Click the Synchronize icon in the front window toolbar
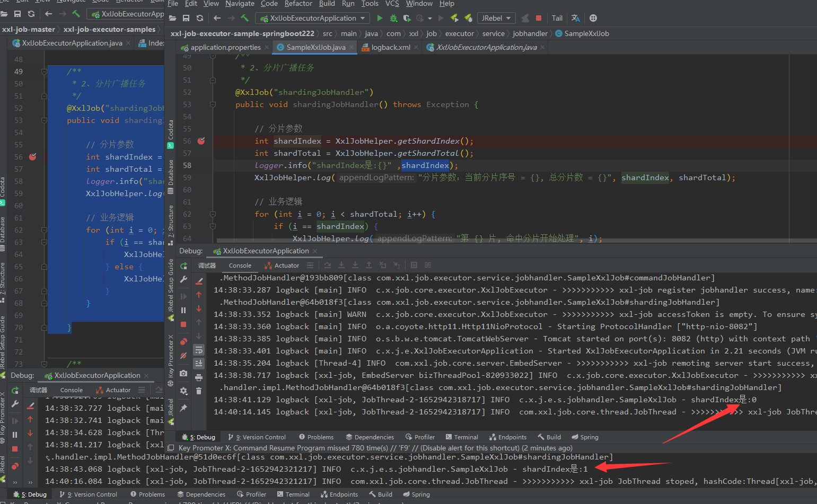 coord(200,18)
